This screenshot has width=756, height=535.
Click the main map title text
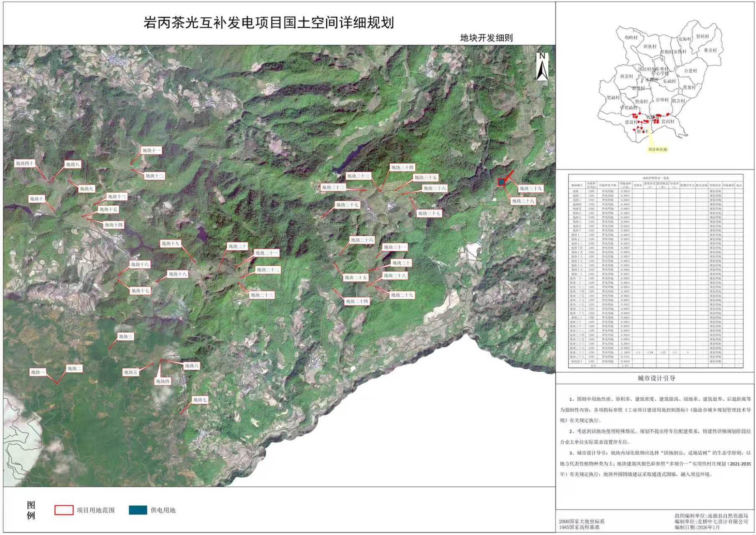click(269, 23)
